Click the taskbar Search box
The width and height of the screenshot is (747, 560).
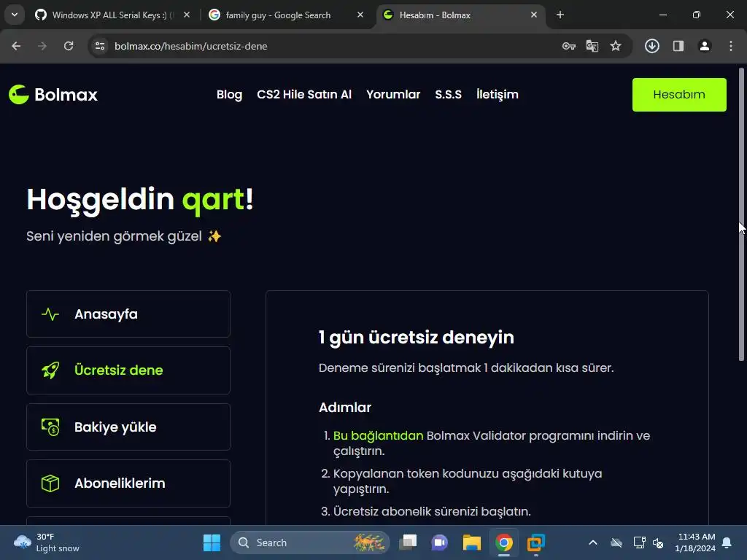point(310,542)
